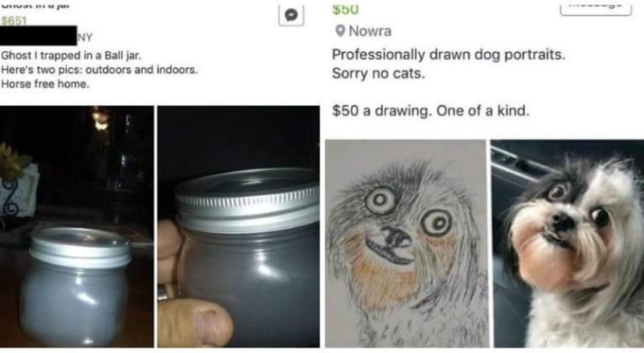Viewport: 644px width, 353px height.
Task: Open the Nowra location link
Action: click(370, 33)
